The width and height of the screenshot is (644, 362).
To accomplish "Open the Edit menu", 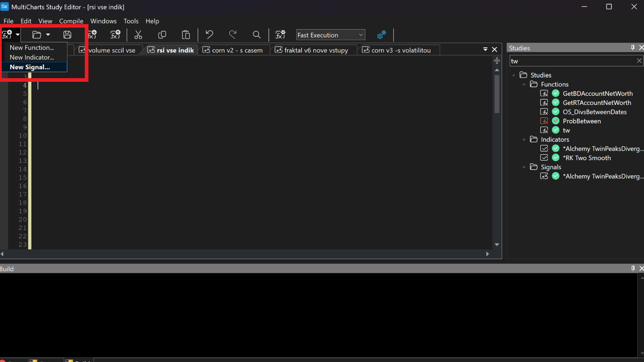I will pos(26,21).
